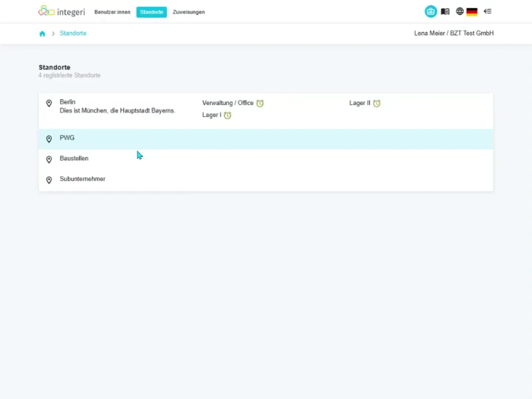Click the globe language icon
532x399 pixels.
(460, 11)
